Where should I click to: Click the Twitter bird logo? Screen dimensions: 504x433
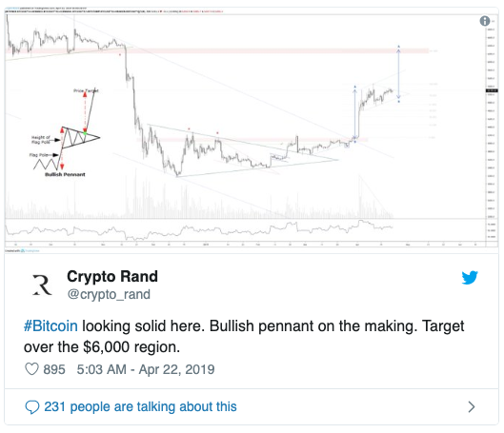[x=470, y=278]
